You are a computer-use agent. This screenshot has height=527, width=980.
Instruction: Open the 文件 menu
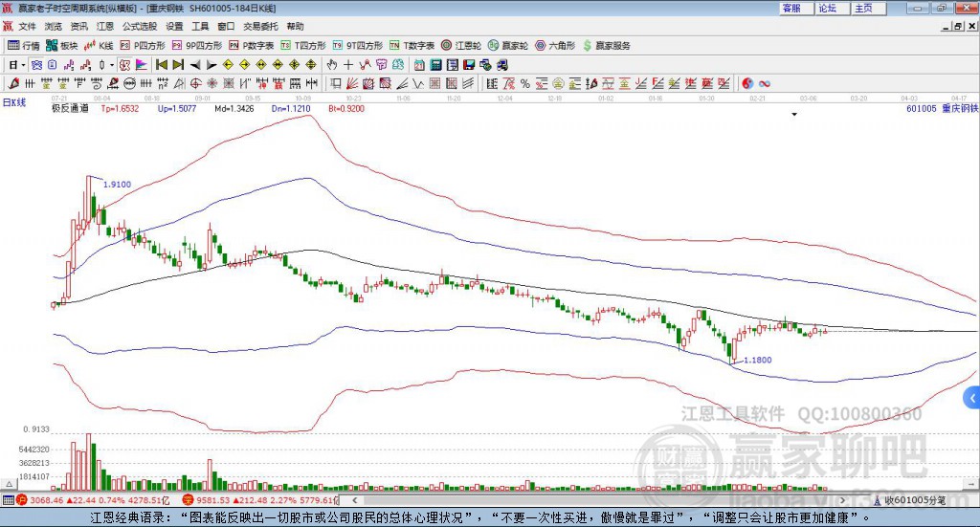pos(27,26)
